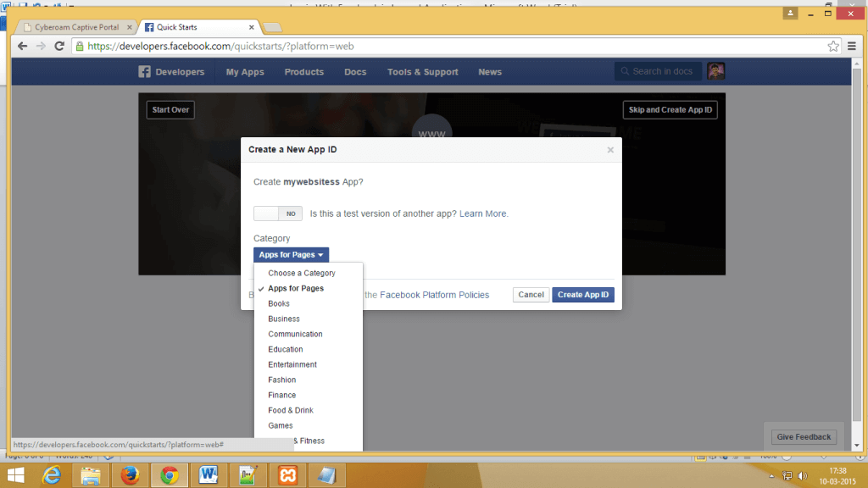Click the Search in docs field
Image resolution: width=868 pixels, height=488 pixels.
[658, 71]
